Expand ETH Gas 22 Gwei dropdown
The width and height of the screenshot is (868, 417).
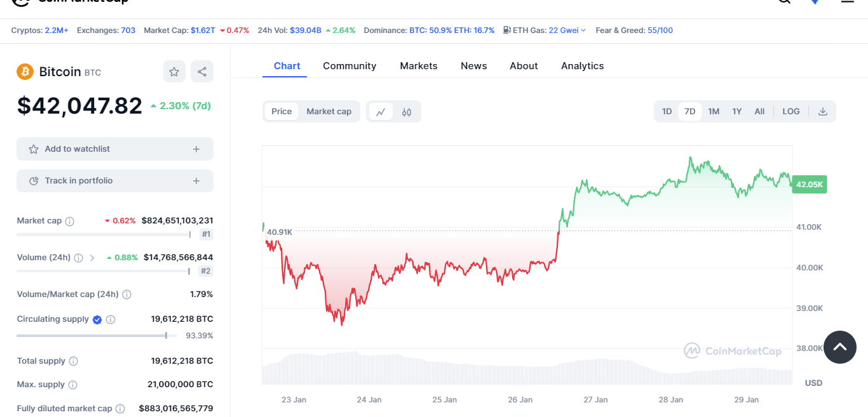(567, 30)
